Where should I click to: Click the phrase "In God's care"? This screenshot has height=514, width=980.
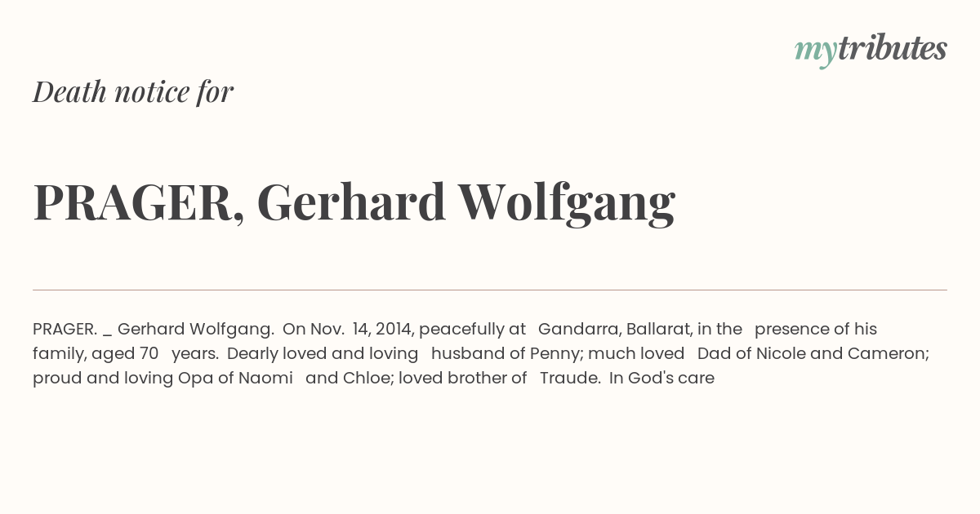pos(661,379)
